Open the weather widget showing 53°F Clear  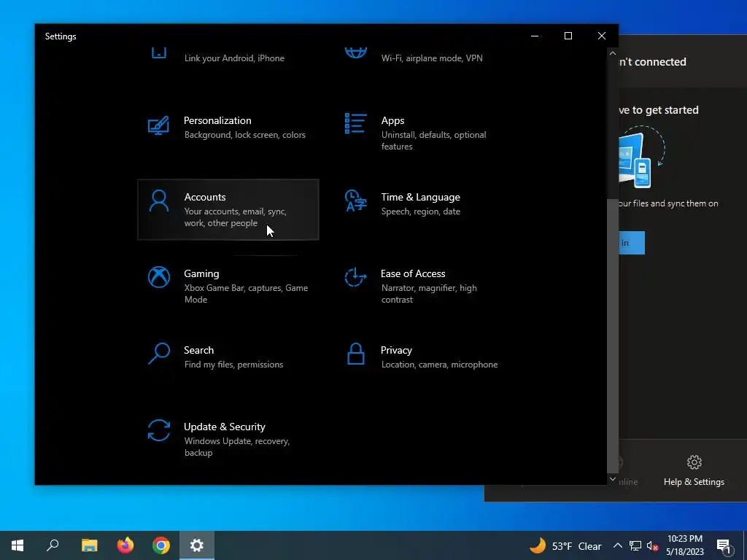click(565, 545)
